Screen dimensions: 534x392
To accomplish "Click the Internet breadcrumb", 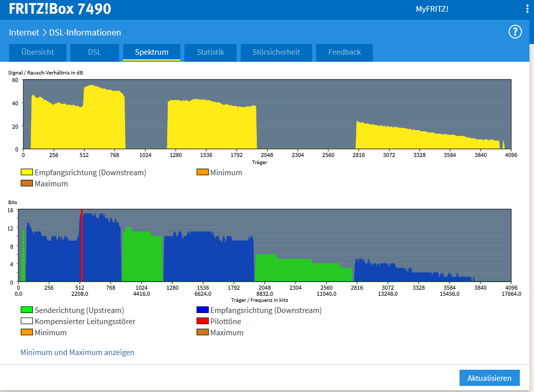I will [24, 32].
